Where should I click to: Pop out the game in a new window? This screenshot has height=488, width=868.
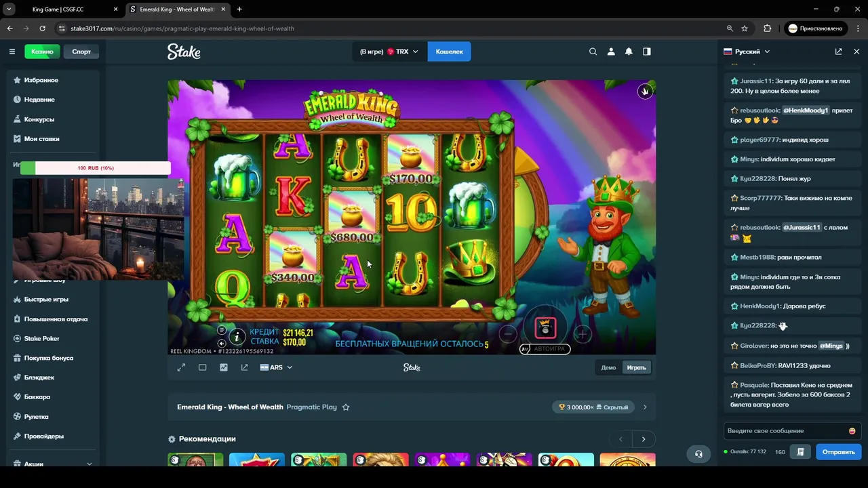tap(244, 367)
